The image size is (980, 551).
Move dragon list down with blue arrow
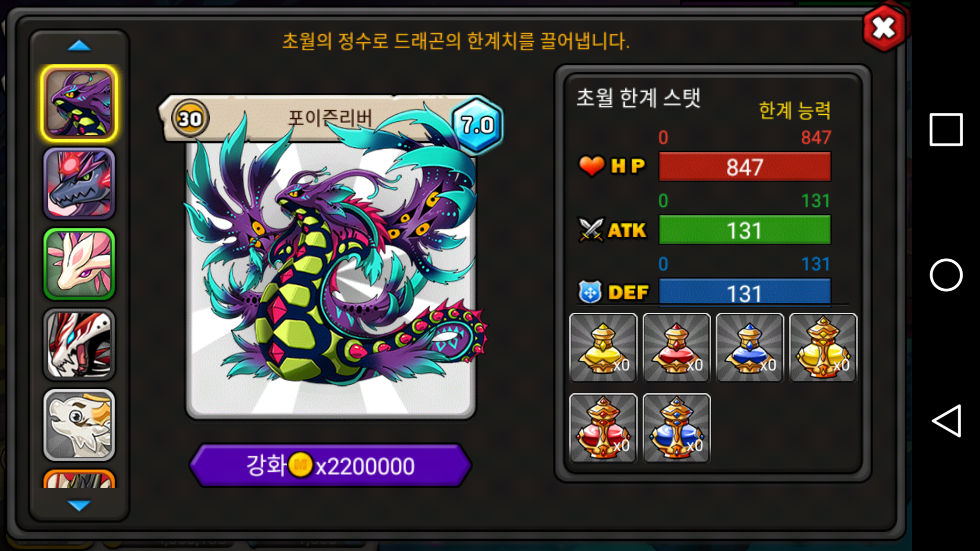[79, 505]
